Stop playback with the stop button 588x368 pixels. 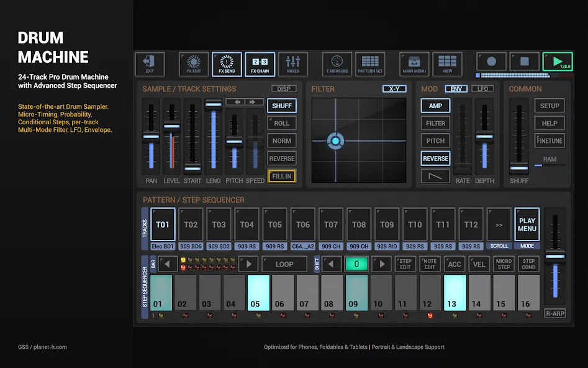pos(524,62)
